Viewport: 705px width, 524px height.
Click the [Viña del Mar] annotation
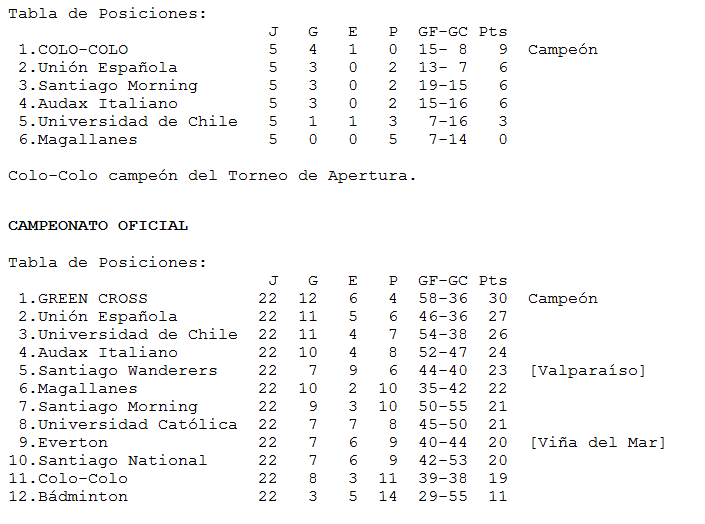click(598, 443)
